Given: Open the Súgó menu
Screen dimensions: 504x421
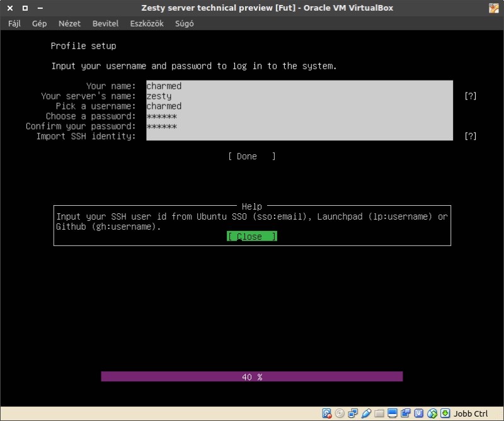Looking at the screenshot, I should 185,23.
